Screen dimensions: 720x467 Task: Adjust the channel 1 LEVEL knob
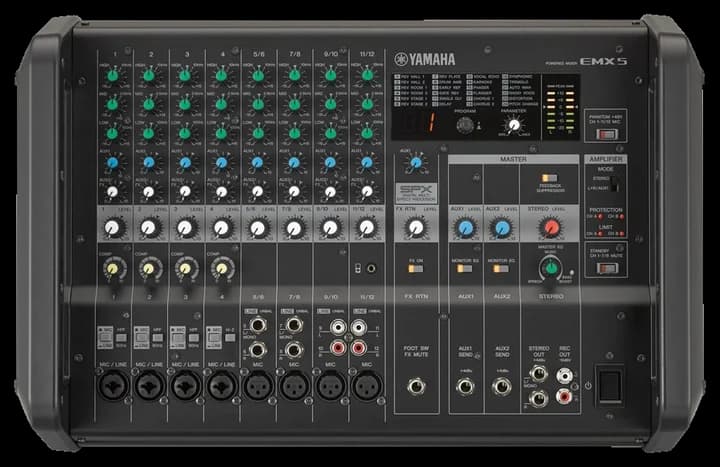(x=112, y=227)
